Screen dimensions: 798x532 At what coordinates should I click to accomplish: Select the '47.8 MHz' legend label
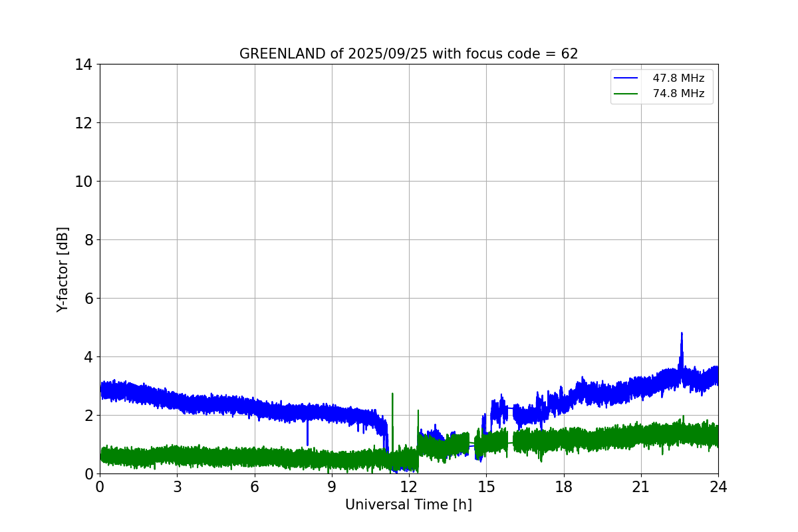(x=678, y=78)
